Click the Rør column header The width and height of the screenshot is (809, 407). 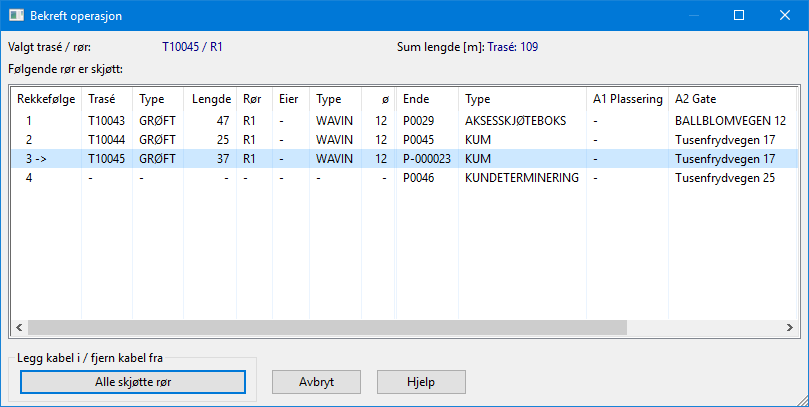pos(254,99)
